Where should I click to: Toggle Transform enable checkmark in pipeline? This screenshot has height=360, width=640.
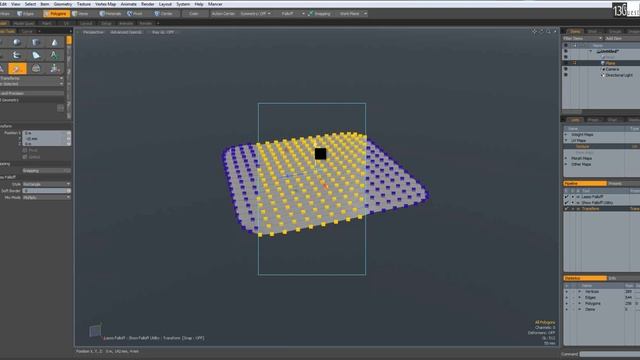point(566,209)
